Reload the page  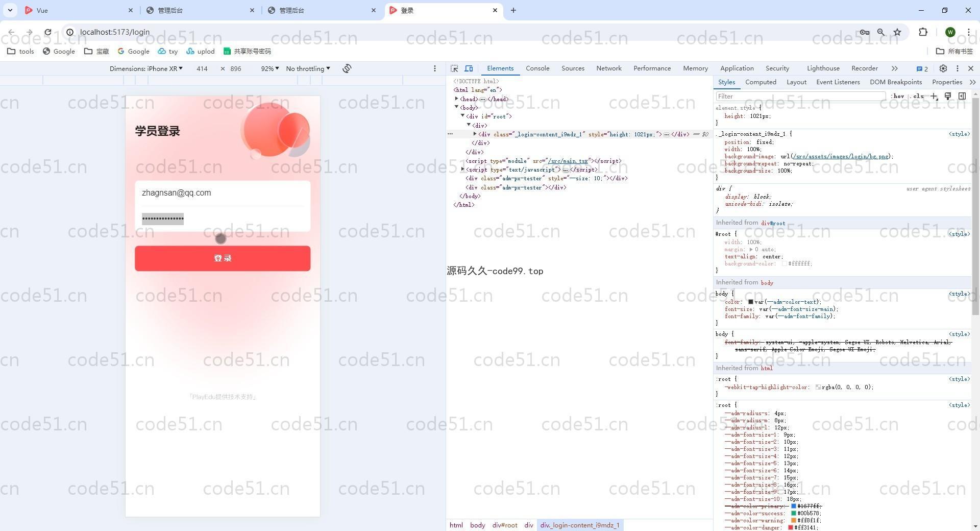pyautogui.click(x=48, y=32)
